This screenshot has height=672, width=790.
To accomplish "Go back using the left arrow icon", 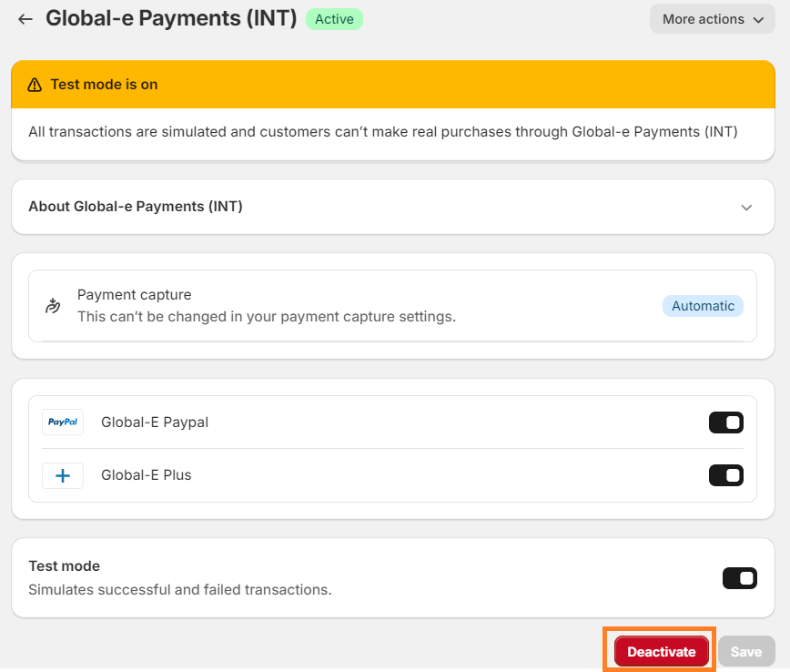I will tap(25, 20).
